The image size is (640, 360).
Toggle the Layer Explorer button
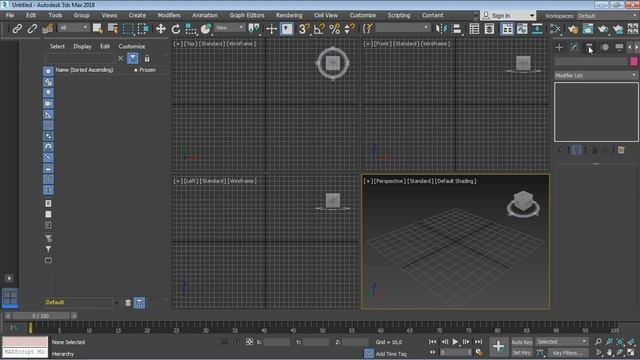click(489, 29)
